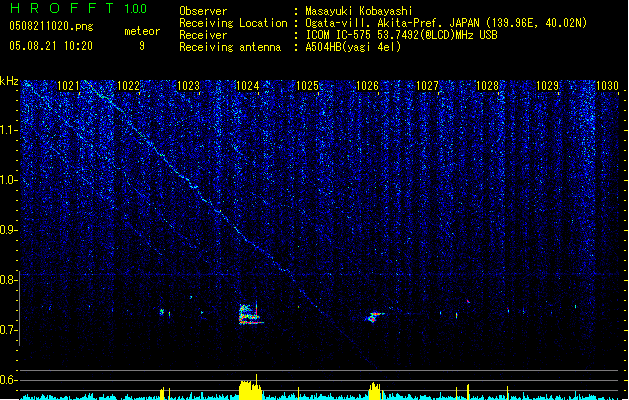
Task: Click the 1025 time marker
Action: (307, 86)
